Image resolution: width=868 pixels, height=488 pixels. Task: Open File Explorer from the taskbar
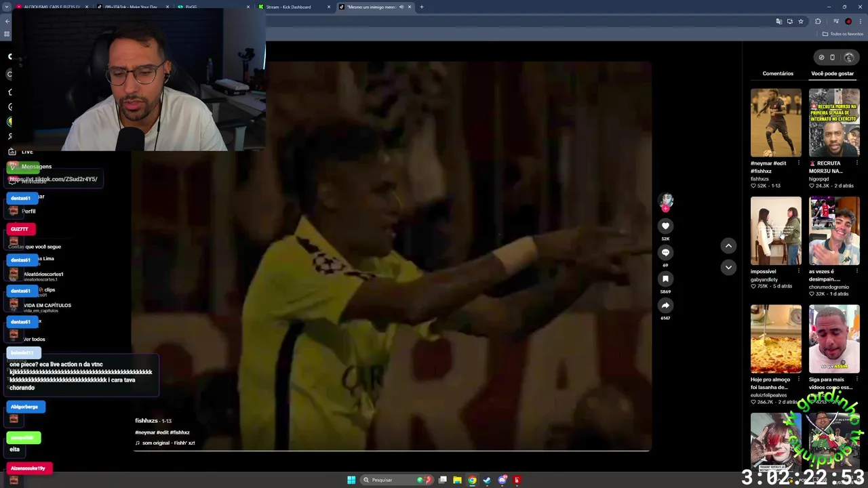click(x=457, y=480)
